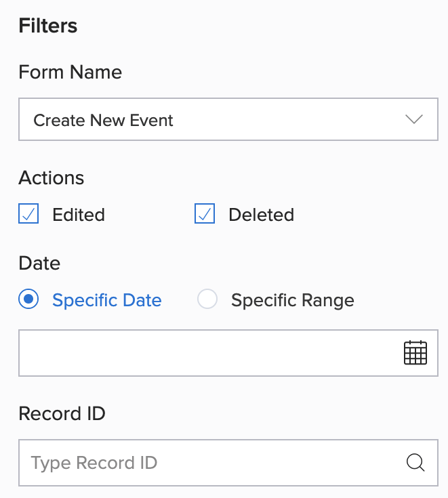Click the Record ID field label

click(x=62, y=413)
